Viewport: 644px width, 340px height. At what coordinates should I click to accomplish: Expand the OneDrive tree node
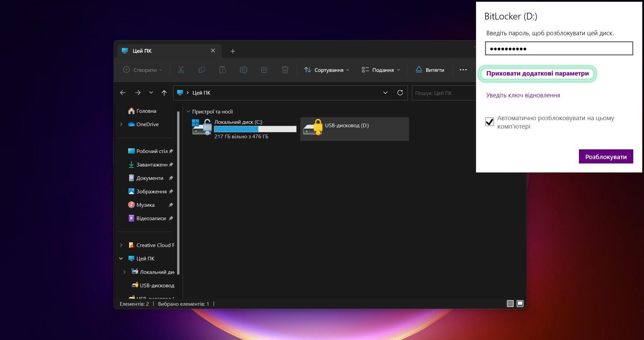tap(121, 124)
